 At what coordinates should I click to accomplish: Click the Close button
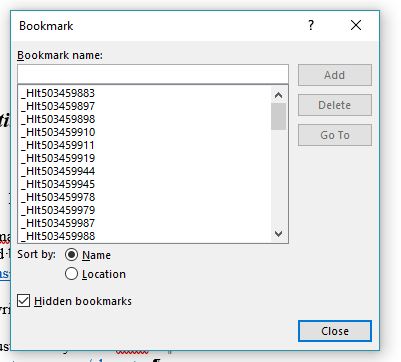tap(335, 331)
